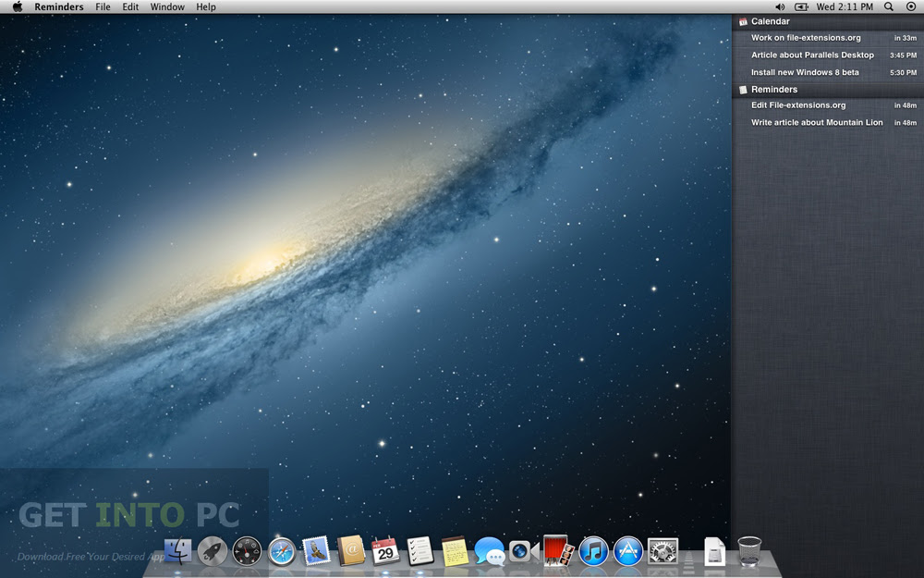Screen dimensions: 924x578
Task: Open the Window menu
Action: click(x=167, y=6)
